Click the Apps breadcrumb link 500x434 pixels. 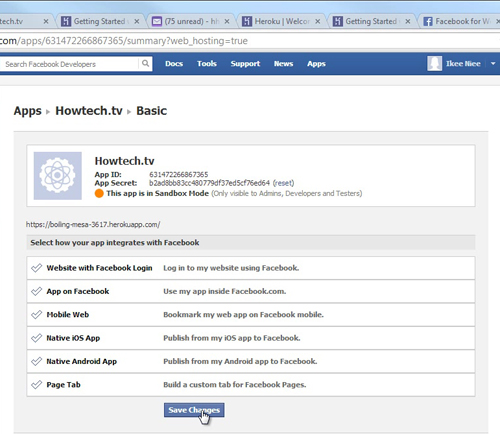[28, 111]
